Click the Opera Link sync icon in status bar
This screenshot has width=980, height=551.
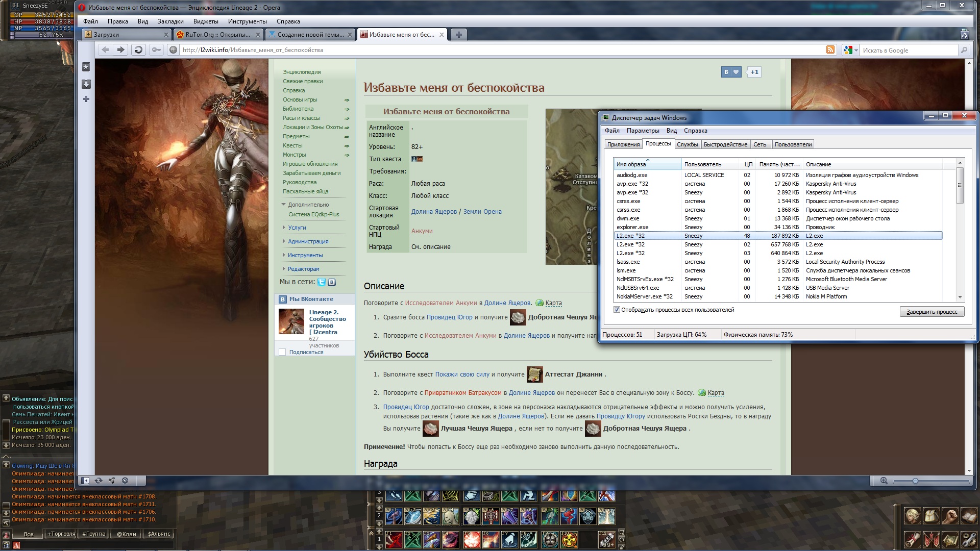99,480
